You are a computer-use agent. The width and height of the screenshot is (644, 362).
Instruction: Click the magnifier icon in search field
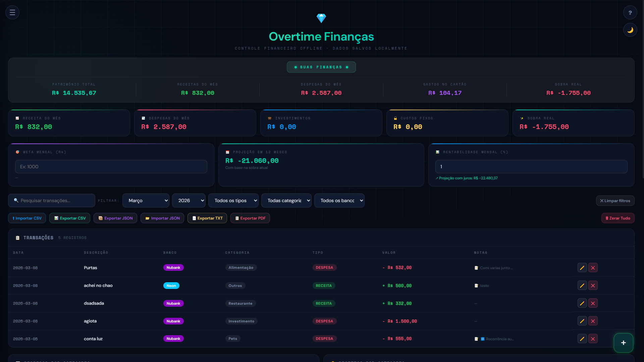(x=16, y=200)
